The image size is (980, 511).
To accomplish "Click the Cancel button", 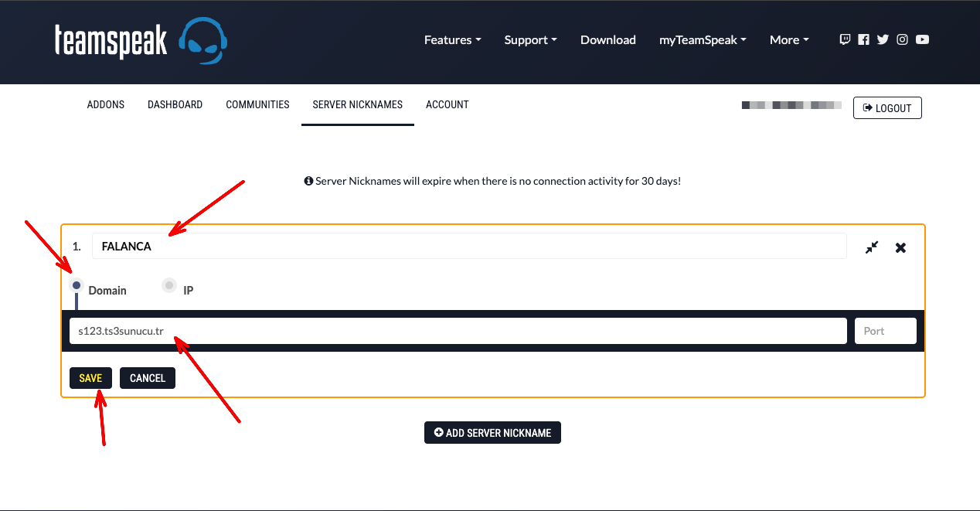I will pos(148,378).
